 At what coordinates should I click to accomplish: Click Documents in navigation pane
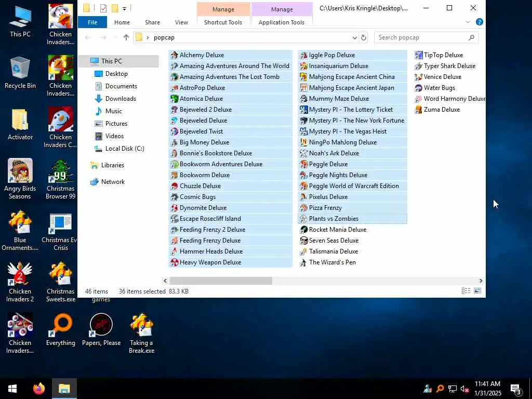pyautogui.click(x=121, y=86)
